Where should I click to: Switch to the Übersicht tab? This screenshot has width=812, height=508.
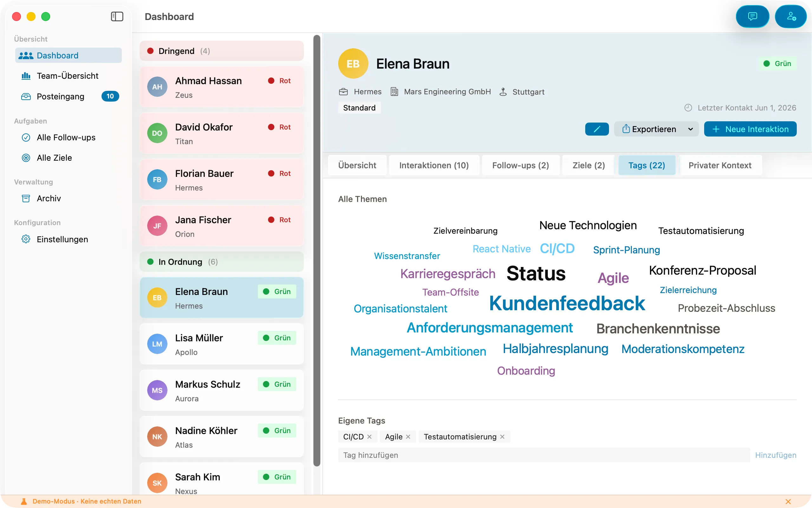point(357,165)
